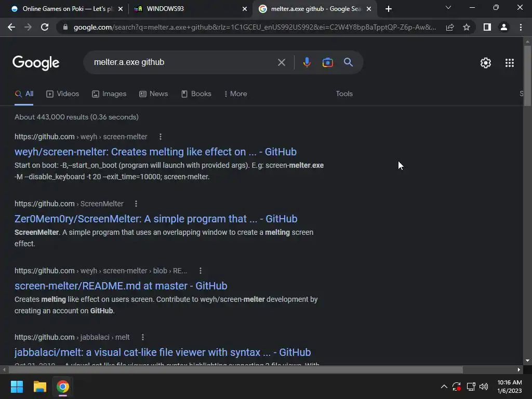Click the vertical scrollbar thumb

click(527, 75)
